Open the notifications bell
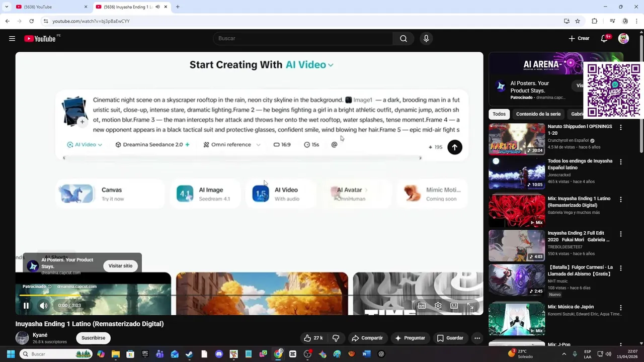Screen dimensions: 644x362 (x=605, y=39)
